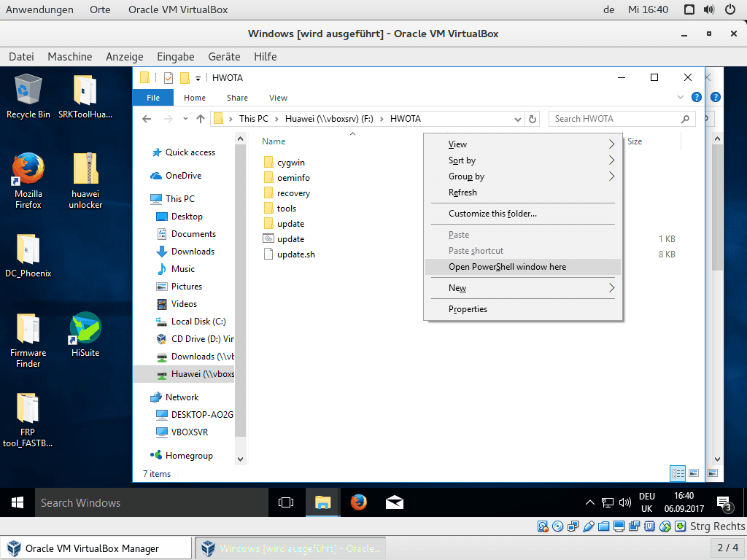Image resolution: width=747 pixels, height=560 pixels.
Task: Click the New folder icon in quick access toolbar
Action: [x=185, y=77]
